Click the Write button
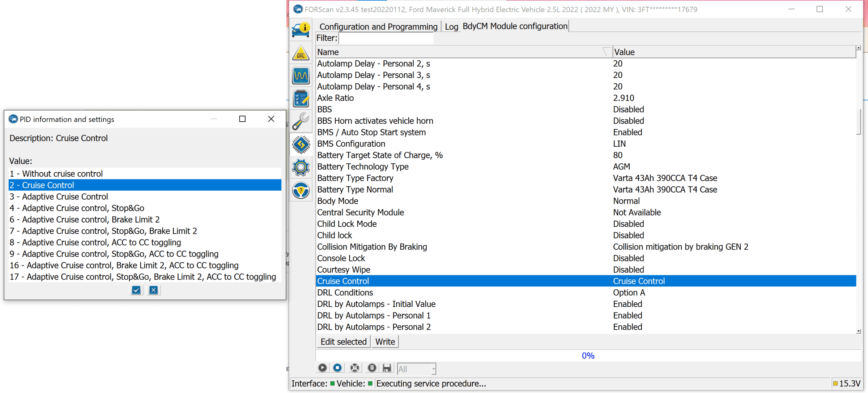The width and height of the screenshot is (868, 393). tap(385, 342)
